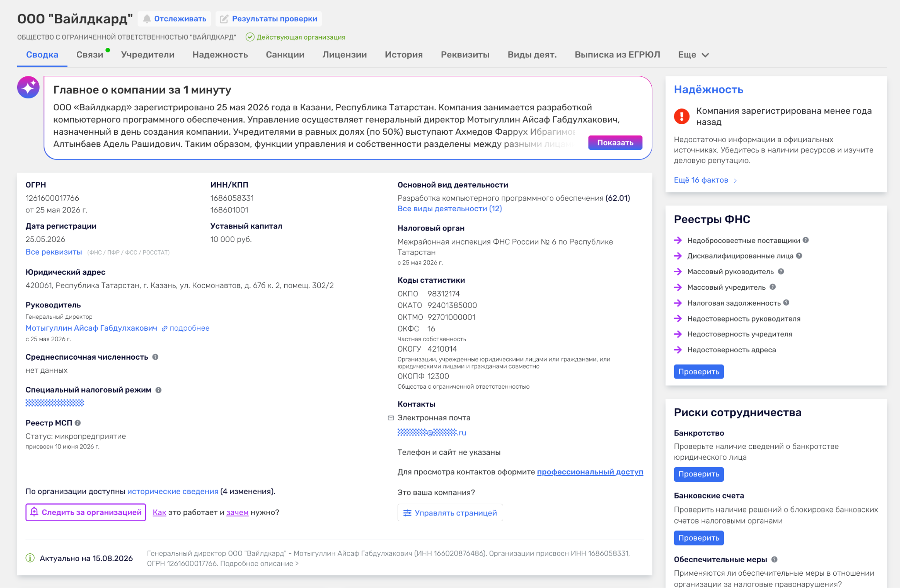
Task: Click the профессиональный доступ link
Action: (x=590, y=472)
